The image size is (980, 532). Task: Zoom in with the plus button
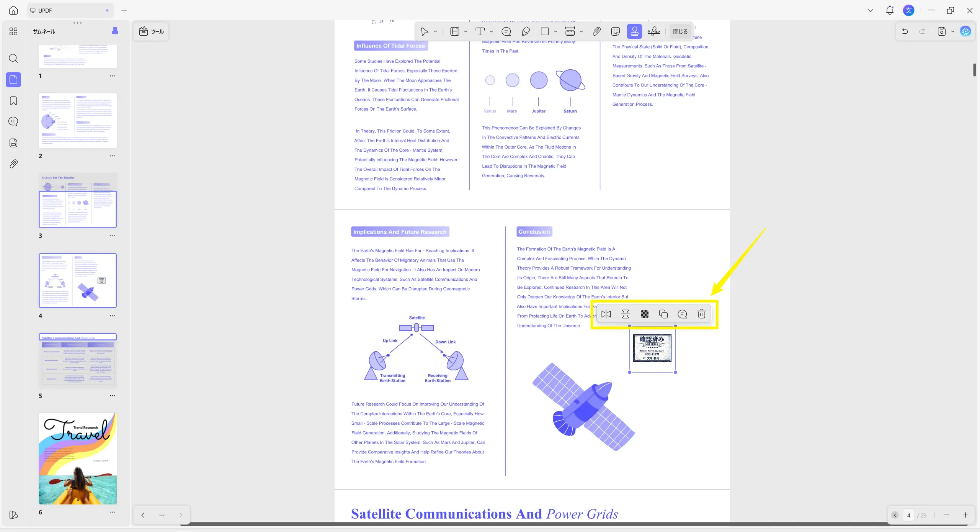pyautogui.click(x=965, y=515)
